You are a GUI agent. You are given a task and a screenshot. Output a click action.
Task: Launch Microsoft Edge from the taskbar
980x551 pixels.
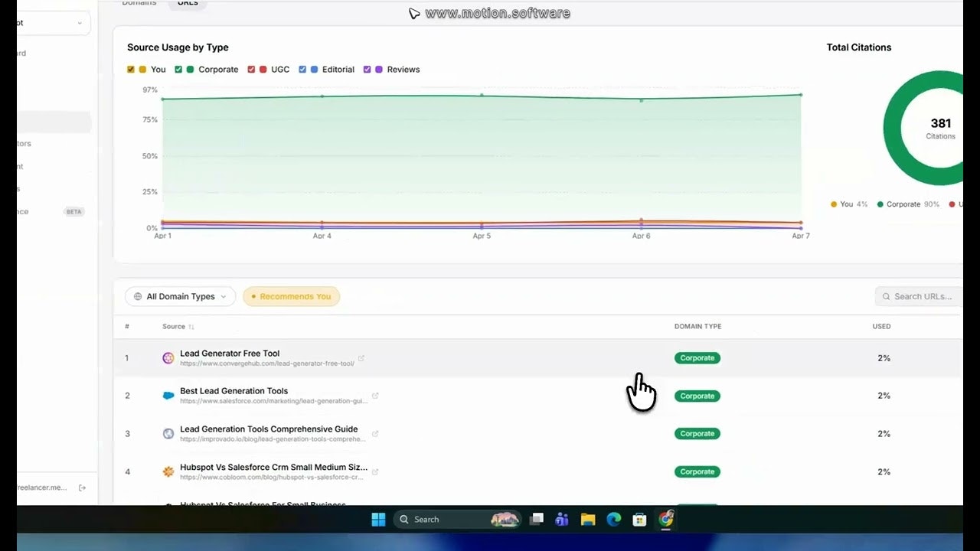point(613,520)
